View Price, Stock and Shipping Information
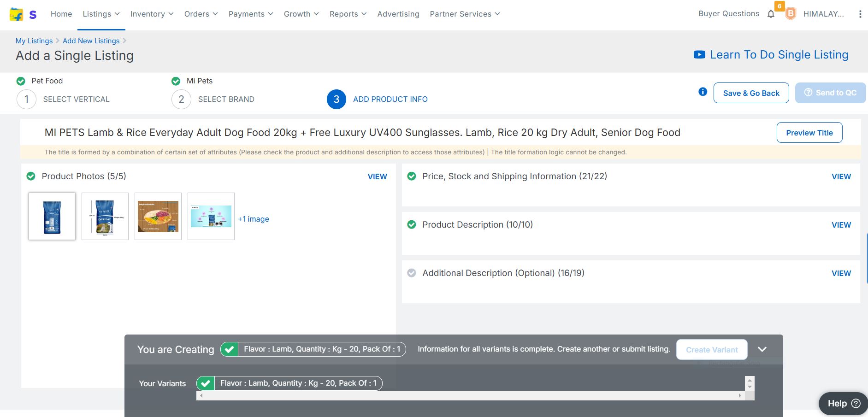868x417 pixels. [841, 177]
